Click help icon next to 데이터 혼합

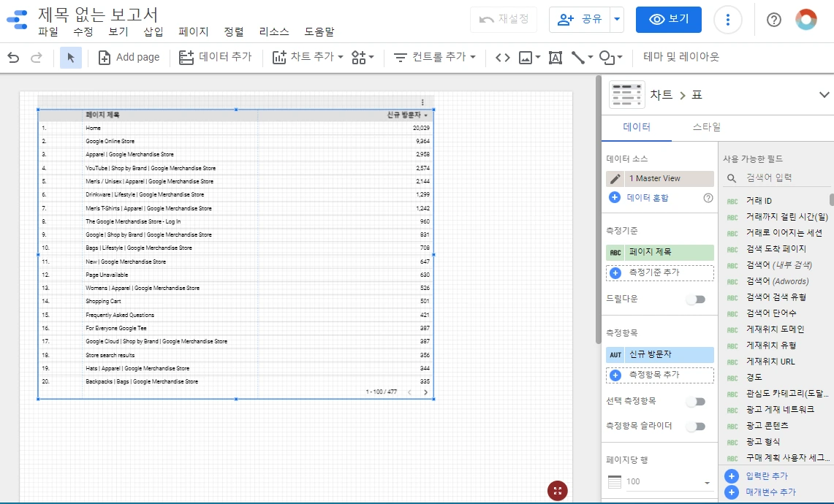point(708,198)
